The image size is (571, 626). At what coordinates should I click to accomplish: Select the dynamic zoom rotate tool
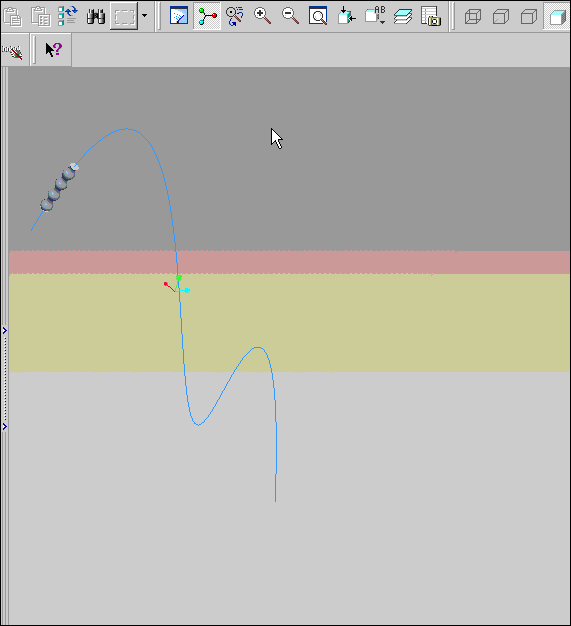tap(235, 16)
